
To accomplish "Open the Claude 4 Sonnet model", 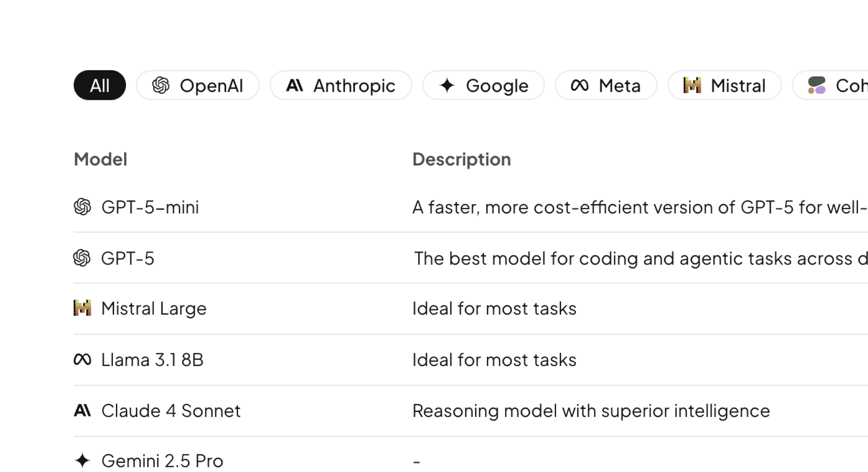I will [x=171, y=411].
